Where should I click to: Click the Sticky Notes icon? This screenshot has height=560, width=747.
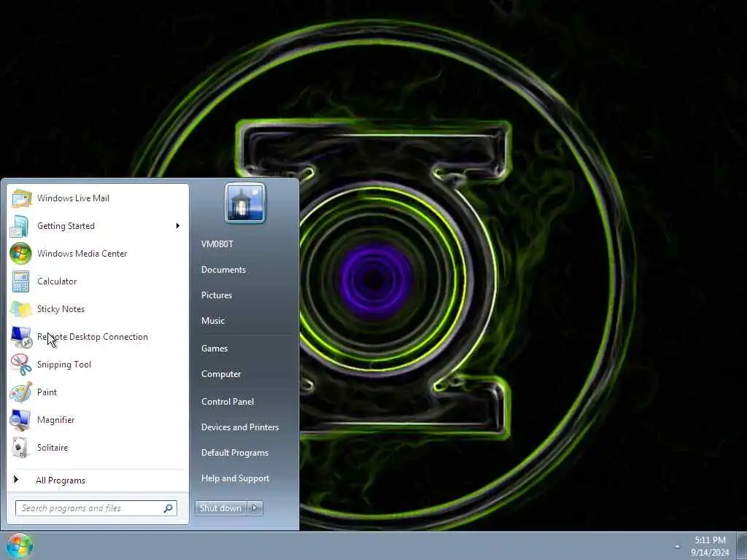click(21, 309)
